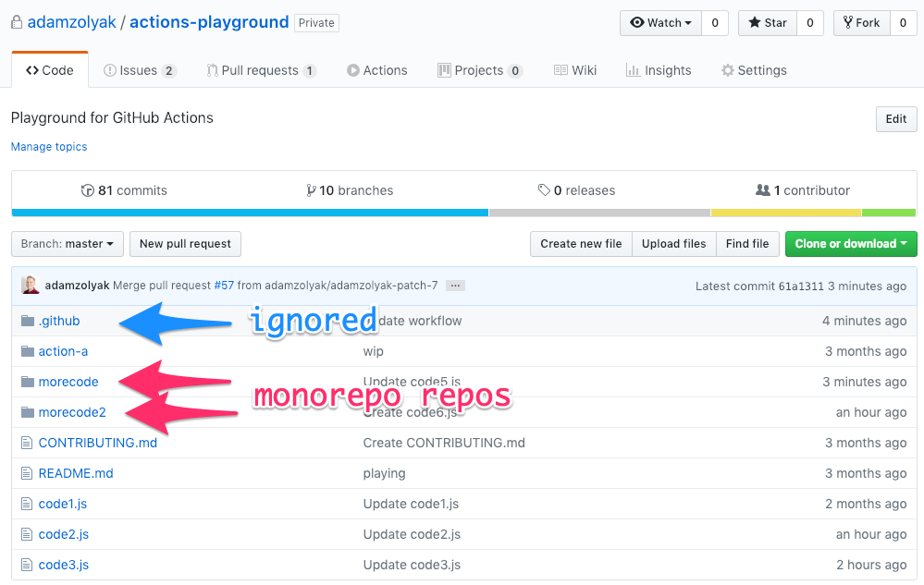View the 81 commits list
The image size is (924, 585).
pyautogui.click(x=124, y=190)
